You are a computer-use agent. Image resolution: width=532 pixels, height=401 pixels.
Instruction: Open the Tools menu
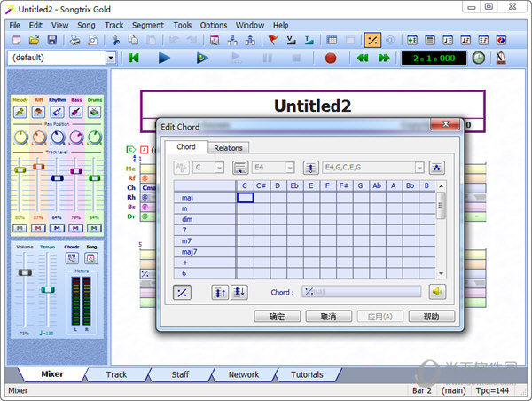tap(183, 25)
